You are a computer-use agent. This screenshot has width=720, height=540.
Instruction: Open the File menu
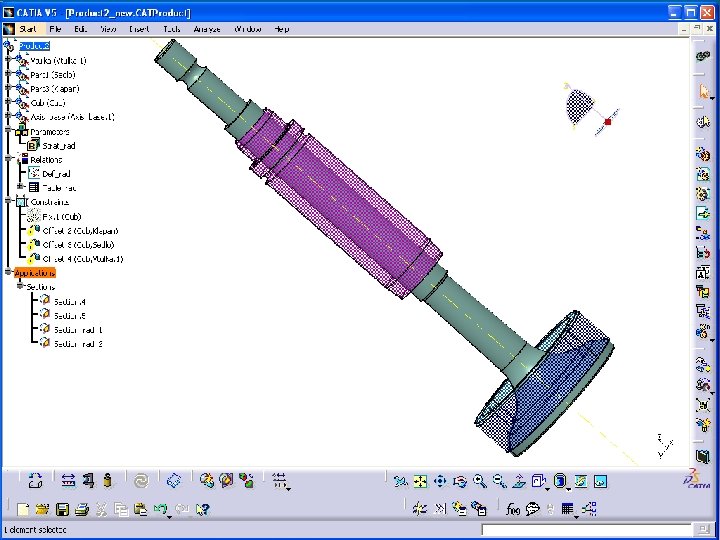[x=56, y=29]
